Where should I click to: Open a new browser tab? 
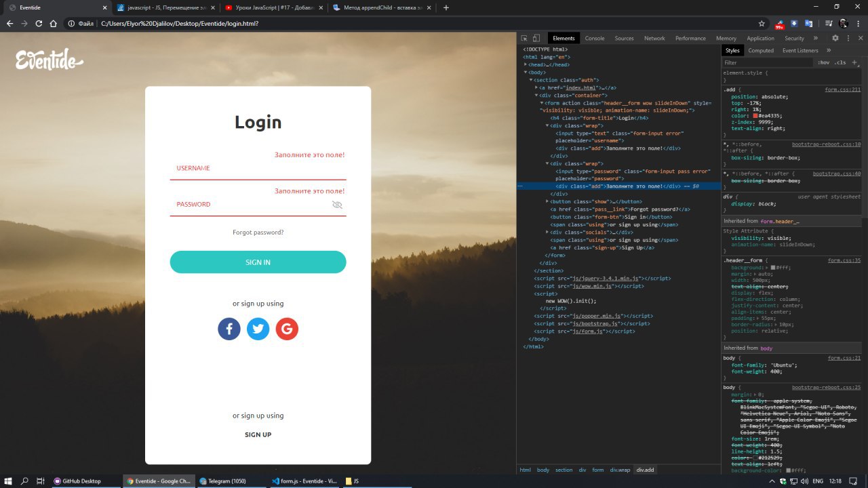tap(446, 7)
